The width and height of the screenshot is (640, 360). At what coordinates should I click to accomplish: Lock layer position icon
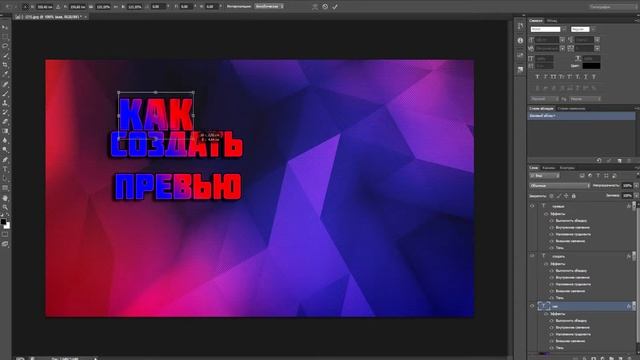point(566,196)
